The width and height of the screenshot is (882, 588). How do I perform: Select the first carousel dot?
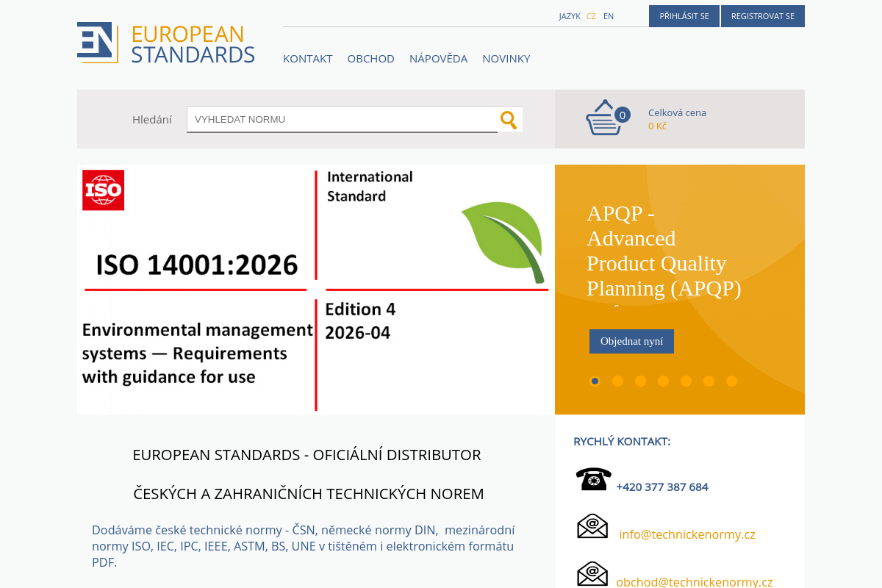pyautogui.click(x=595, y=381)
